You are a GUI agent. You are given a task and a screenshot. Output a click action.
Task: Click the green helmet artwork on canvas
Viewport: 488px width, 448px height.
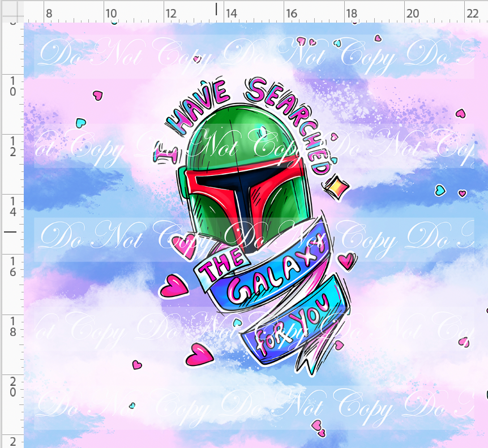pyautogui.click(x=245, y=177)
